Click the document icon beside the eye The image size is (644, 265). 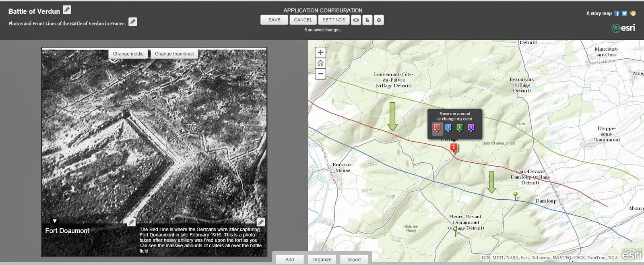[367, 20]
